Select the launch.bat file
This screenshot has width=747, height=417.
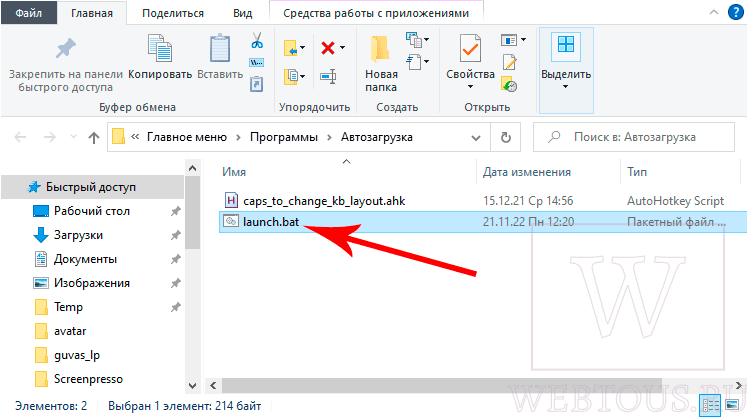click(271, 222)
